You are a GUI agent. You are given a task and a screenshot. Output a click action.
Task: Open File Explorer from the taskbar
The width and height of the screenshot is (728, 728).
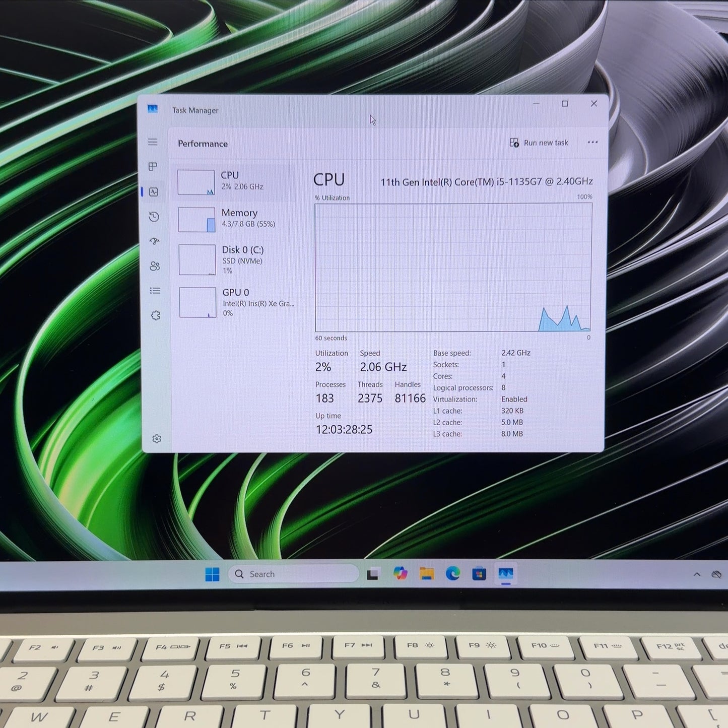(427, 573)
